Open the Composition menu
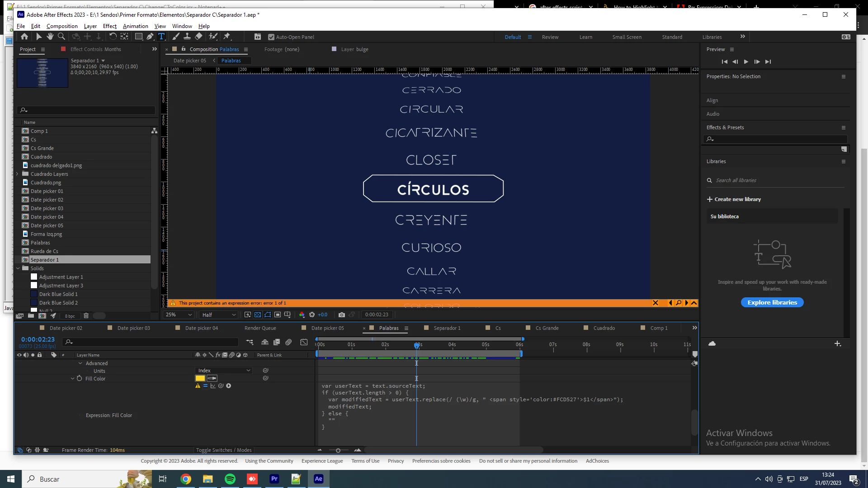The height and width of the screenshot is (488, 868). tap(62, 26)
